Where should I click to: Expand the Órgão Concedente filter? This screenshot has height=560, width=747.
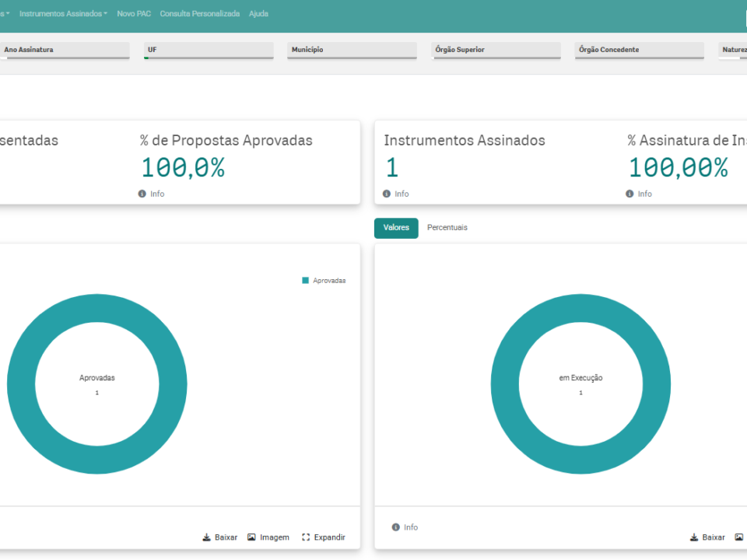(640, 51)
